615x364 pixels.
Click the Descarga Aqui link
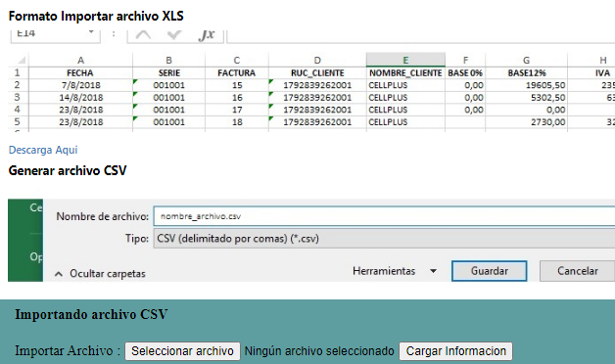[x=43, y=150]
